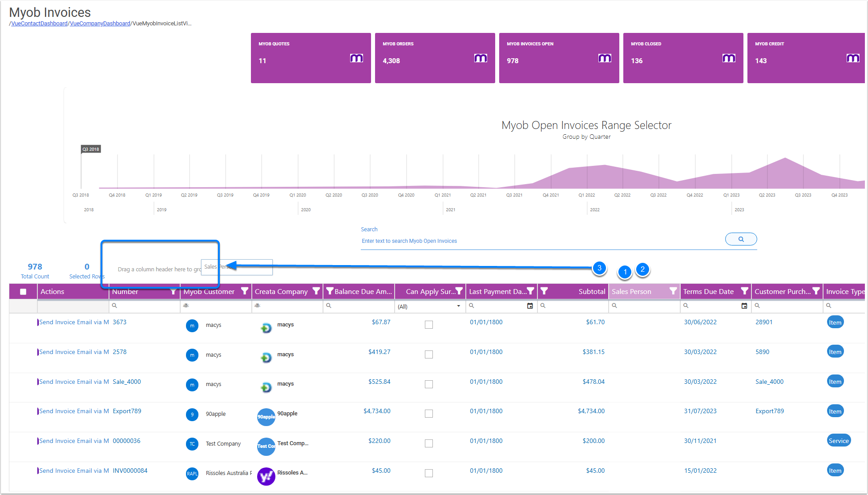
Task: Sort by Sales Person column header
Action: tap(631, 291)
